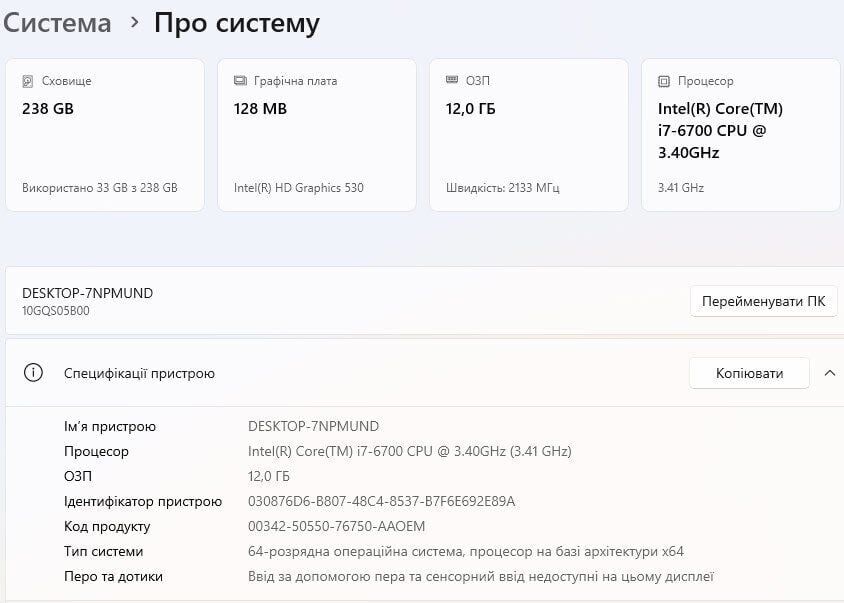Image resolution: width=844 pixels, height=603 pixels.
Task: Click the RAM icon beside ОЗП
Action: click(452, 81)
